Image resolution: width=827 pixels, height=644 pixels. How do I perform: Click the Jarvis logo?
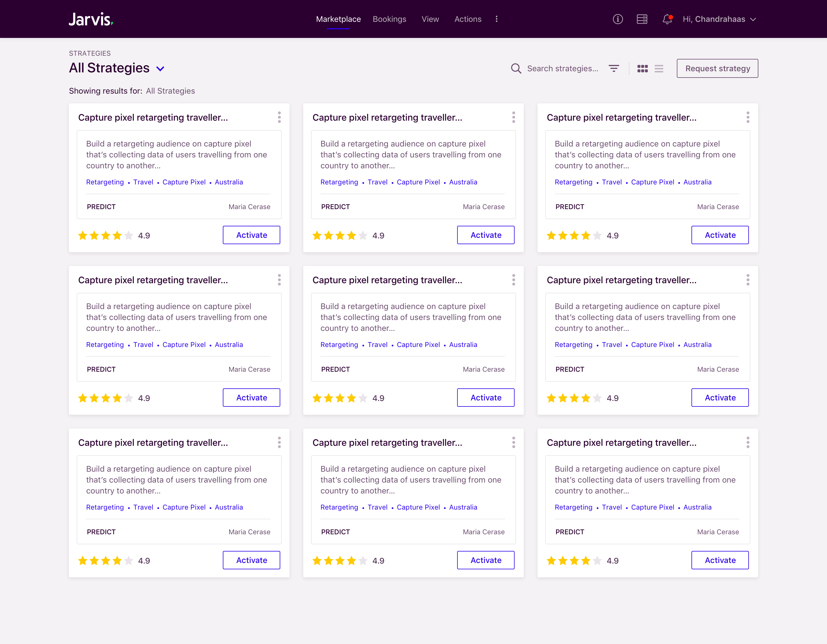91,19
